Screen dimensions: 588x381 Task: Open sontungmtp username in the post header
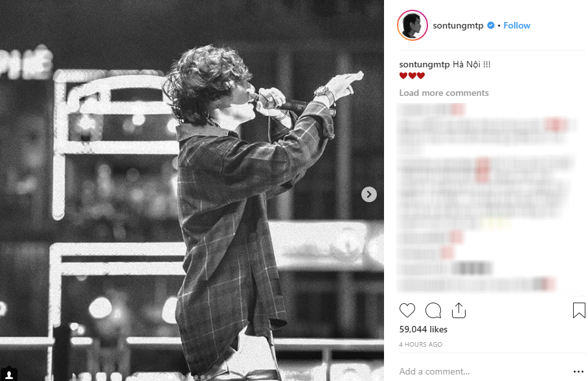point(458,25)
